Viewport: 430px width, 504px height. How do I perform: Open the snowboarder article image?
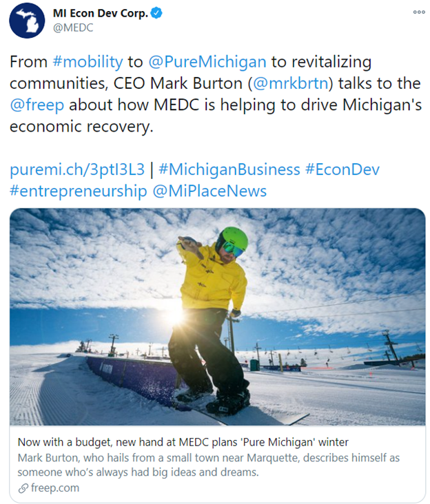click(x=217, y=317)
